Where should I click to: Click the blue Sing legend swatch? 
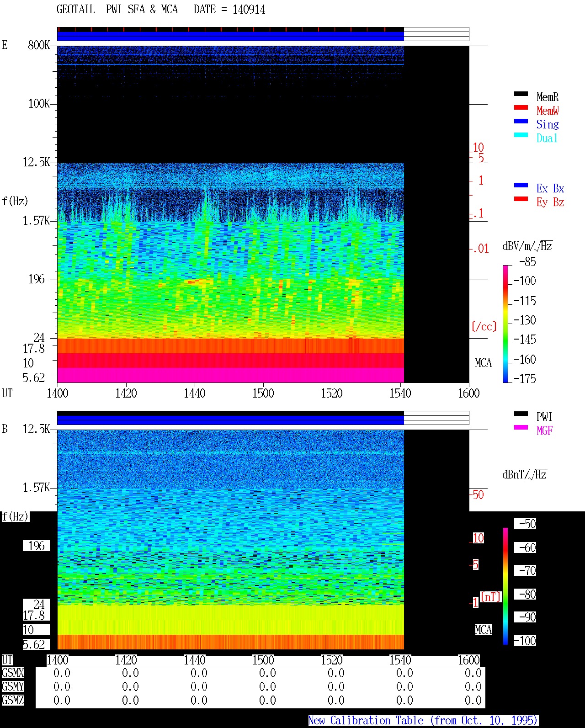click(521, 122)
